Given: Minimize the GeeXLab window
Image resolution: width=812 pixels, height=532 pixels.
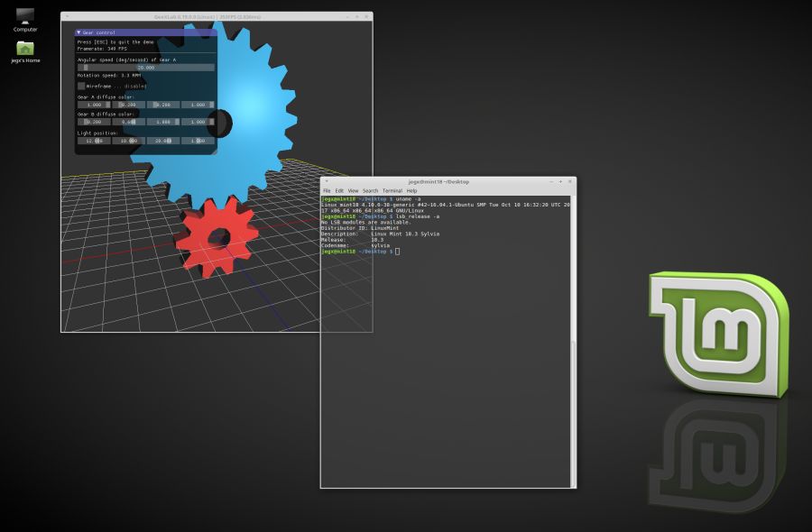Looking at the screenshot, I should (x=347, y=16).
